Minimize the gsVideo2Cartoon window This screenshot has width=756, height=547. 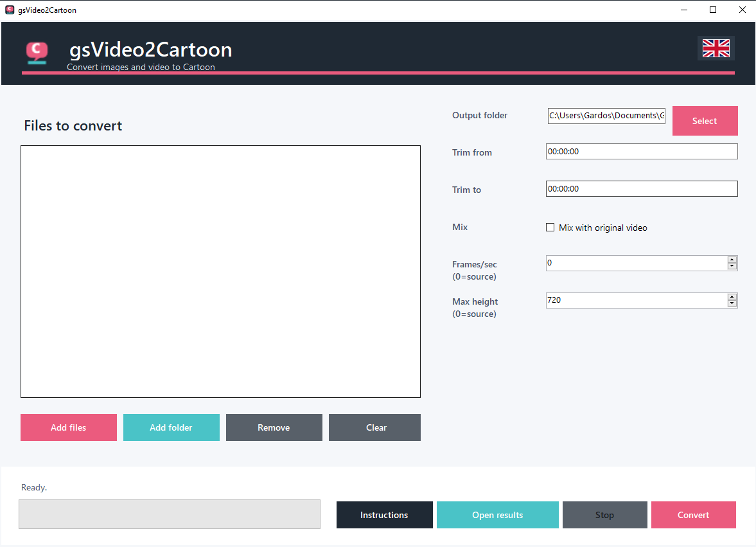[x=683, y=10]
